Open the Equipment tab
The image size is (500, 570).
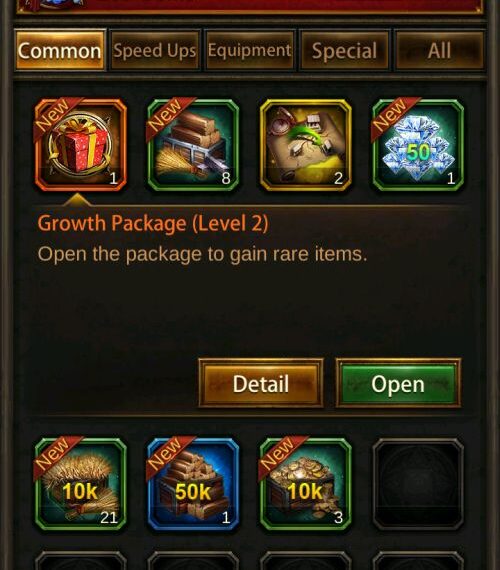[250, 50]
